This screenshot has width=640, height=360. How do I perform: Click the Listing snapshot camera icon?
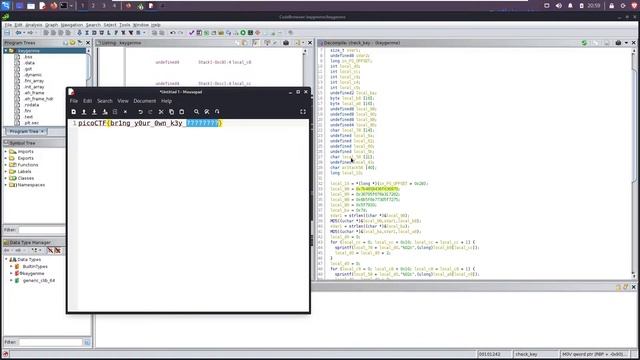coord(286,42)
